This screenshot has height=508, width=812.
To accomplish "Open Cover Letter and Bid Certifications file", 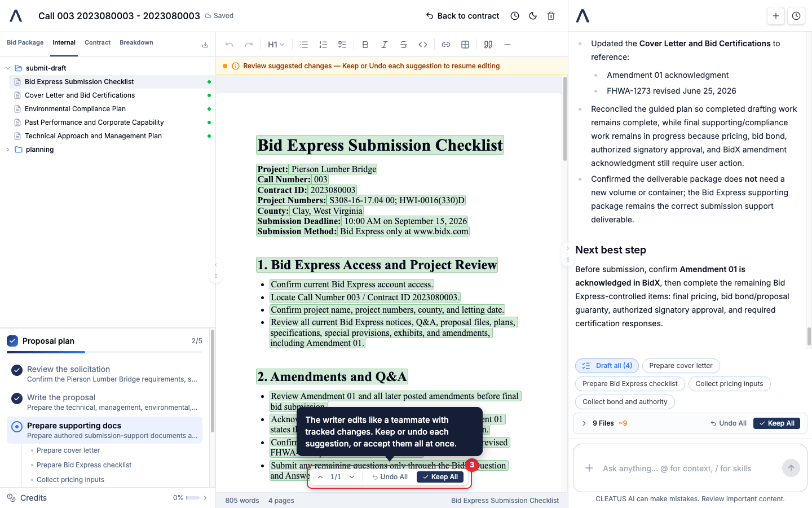I will (112, 95).
